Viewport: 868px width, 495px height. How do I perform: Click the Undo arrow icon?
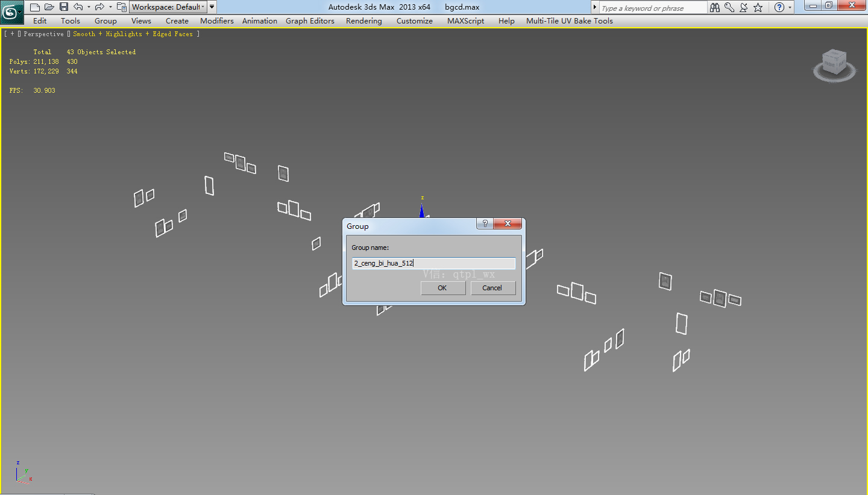pos(78,7)
